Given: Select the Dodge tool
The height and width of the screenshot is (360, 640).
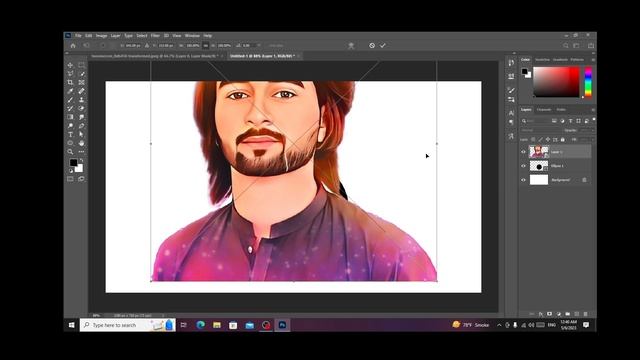Looking at the screenshot, I should coord(70,126).
